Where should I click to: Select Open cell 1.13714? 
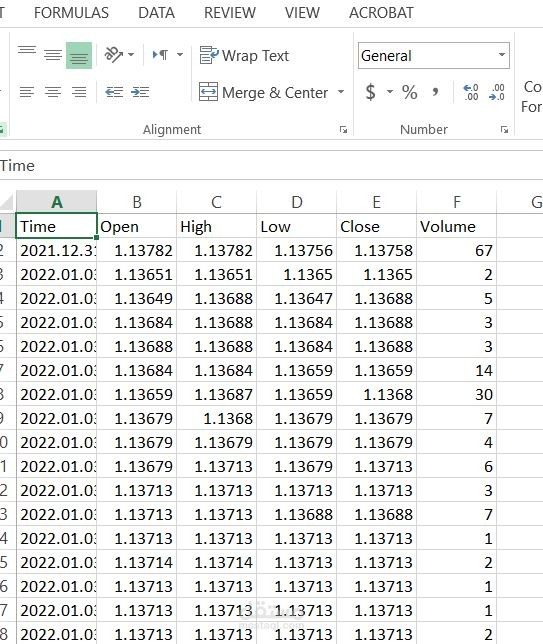137,562
